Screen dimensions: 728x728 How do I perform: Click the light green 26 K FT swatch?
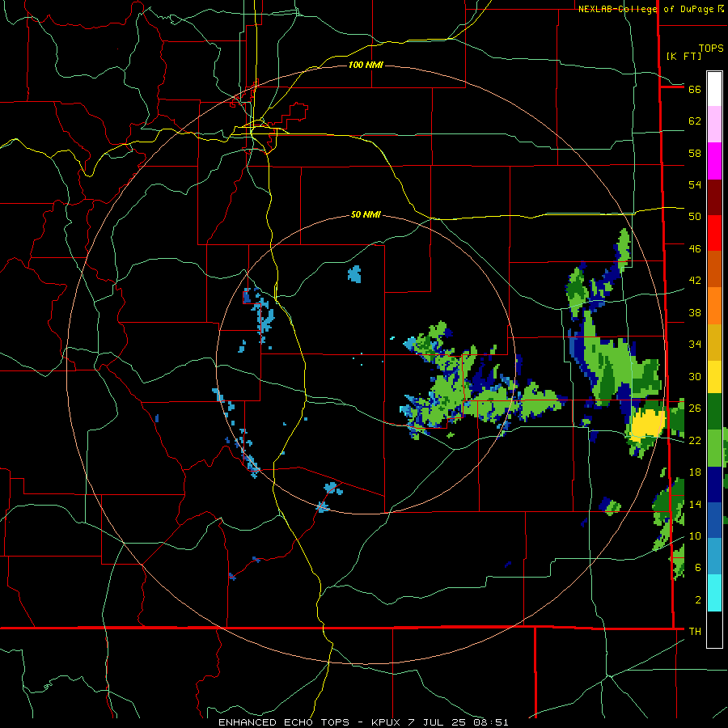tap(714, 448)
